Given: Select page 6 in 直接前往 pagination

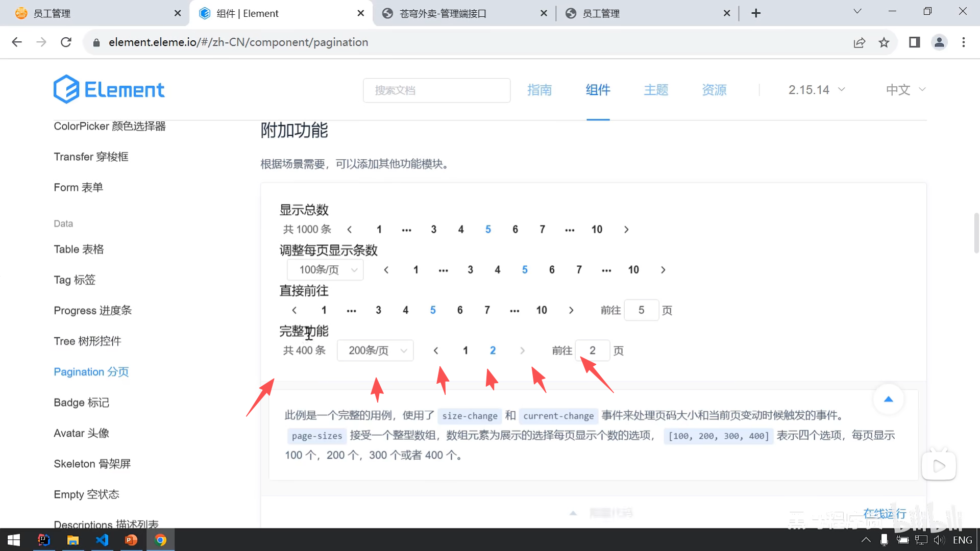Looking at the screenshot, I should [460, 310].
